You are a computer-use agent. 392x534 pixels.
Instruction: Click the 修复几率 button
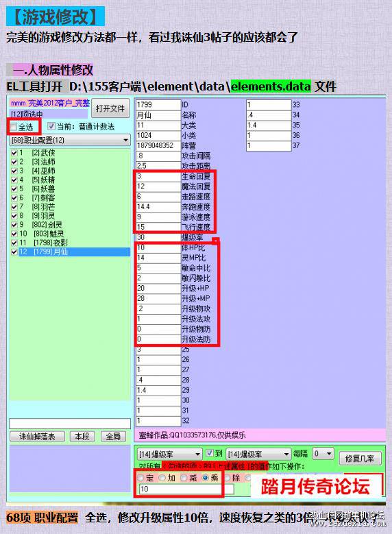(x=360, y=459)
